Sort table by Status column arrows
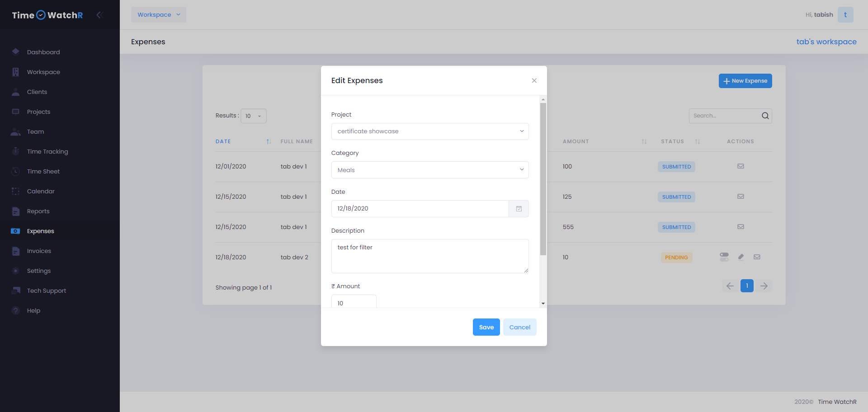This screenshot has height=412, width=868. [x=698, y=141]
